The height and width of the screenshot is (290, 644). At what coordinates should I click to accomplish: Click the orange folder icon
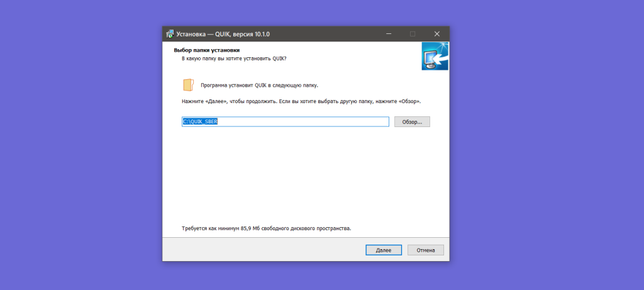[x=187, y=85]
